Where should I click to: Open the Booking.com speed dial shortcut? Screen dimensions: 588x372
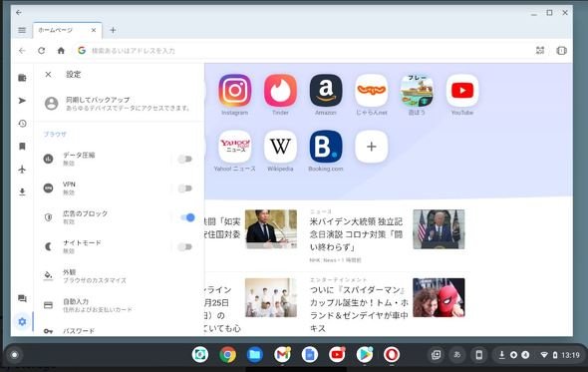(326, 147)
